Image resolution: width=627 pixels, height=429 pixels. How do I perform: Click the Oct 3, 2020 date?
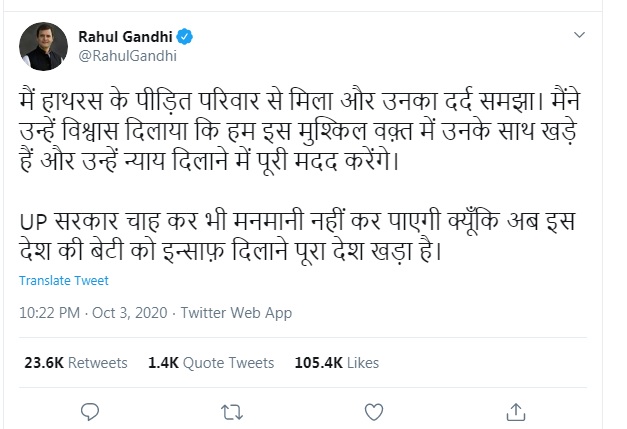(125, 313)
